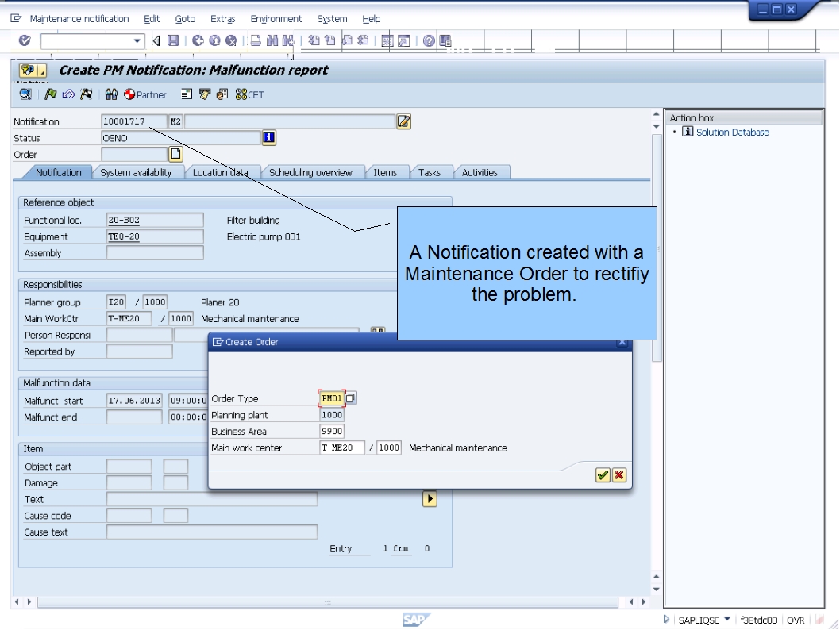Click the blue Postpone arrow icon

(x=68, y=94)
